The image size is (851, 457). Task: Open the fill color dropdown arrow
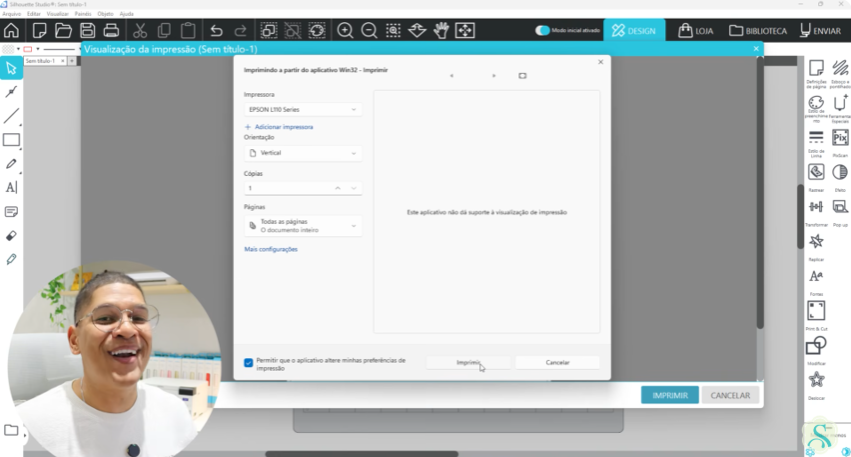tap(18, 49)
